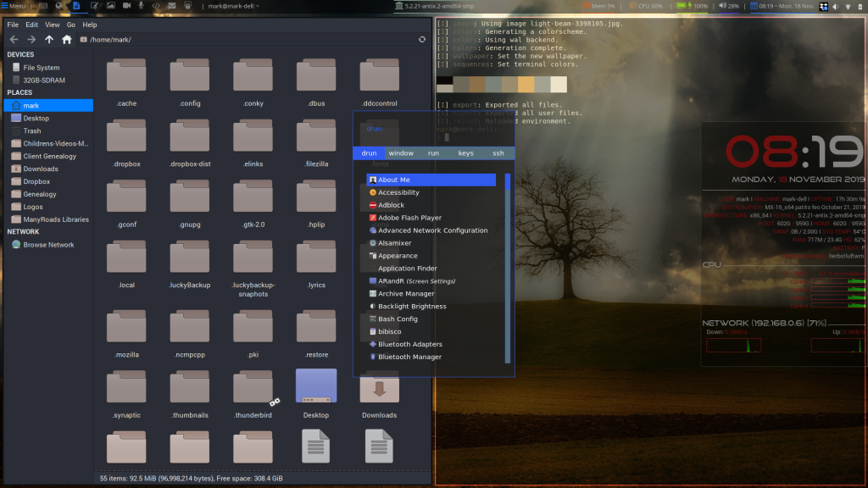This screenshot has width=868, height=488.
Task: Launch Bluetooth Manager entry
Action: point(431,357)
